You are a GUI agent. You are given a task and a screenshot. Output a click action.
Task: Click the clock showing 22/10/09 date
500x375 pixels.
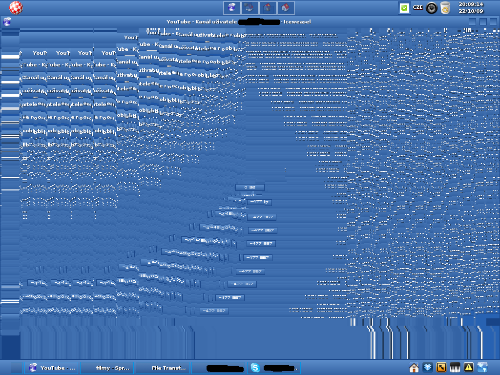471,8
